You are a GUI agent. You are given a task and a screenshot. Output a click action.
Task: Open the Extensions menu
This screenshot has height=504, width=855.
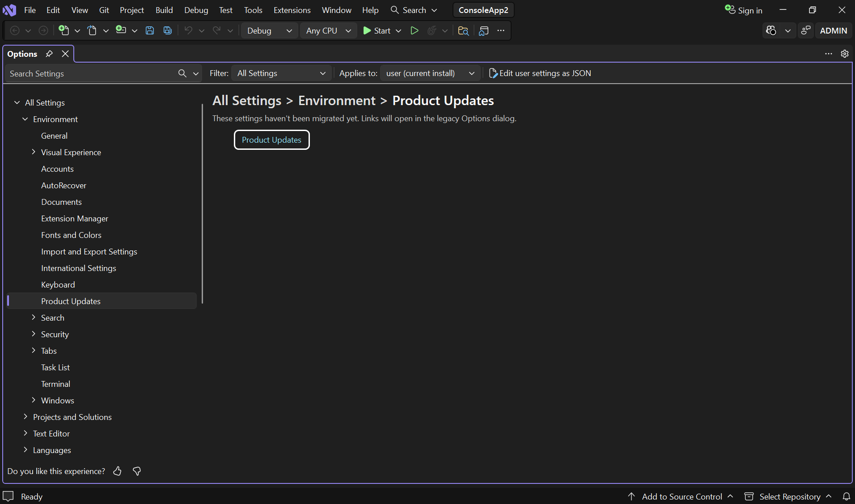(292, 10)
